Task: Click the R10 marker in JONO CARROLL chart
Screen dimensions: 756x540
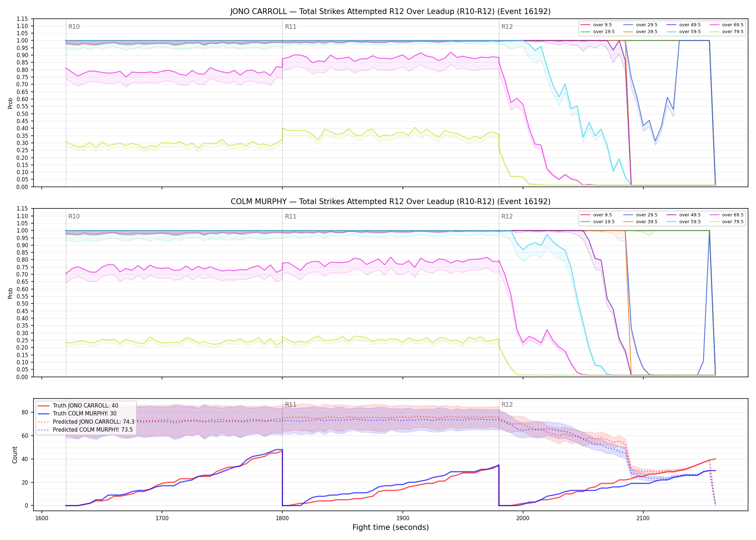Action: click(74, 27)
